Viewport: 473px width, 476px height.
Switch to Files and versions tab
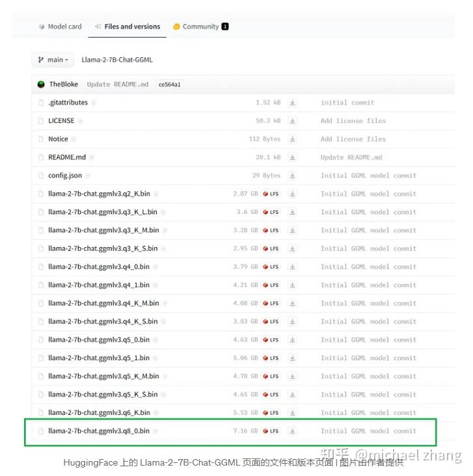(x=128, y=27)
